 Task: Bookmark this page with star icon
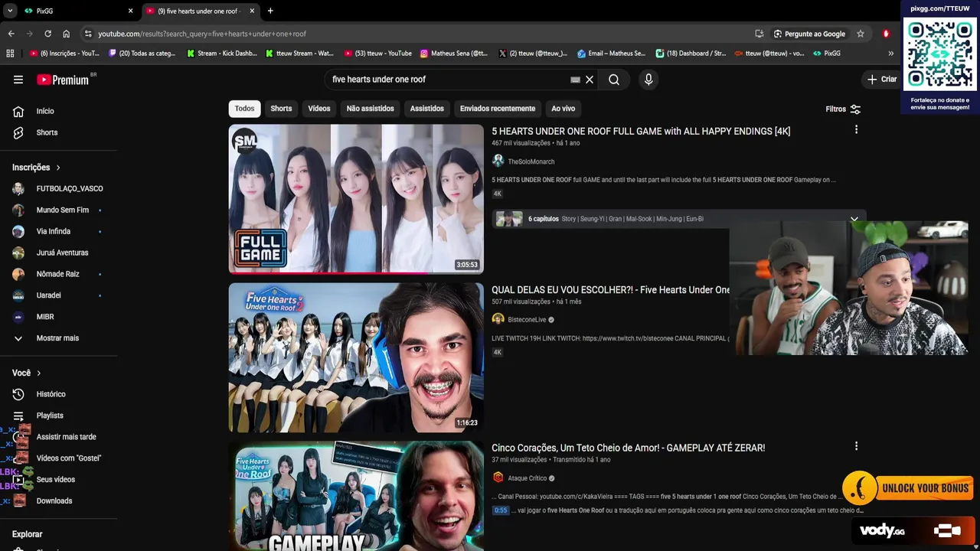(x=861, y=34)
